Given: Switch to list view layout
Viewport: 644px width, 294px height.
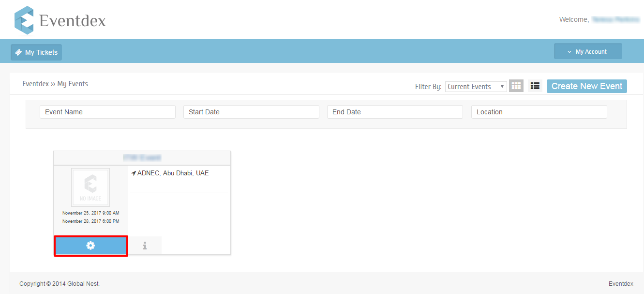Looking at the screenshot, I should [535, 86].
